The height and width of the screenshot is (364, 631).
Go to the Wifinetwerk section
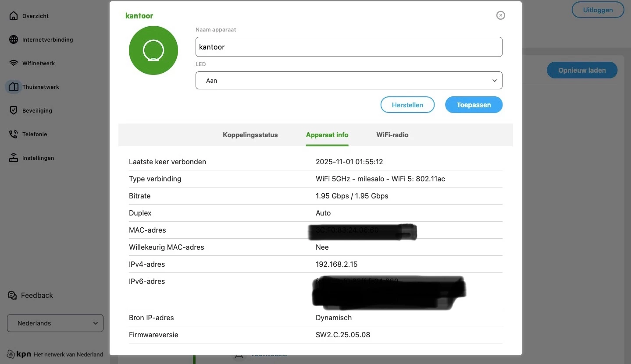coord(39,63)
